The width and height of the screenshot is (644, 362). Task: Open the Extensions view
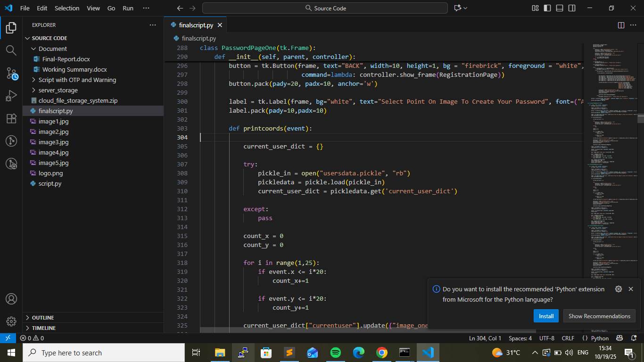(11, 118)
